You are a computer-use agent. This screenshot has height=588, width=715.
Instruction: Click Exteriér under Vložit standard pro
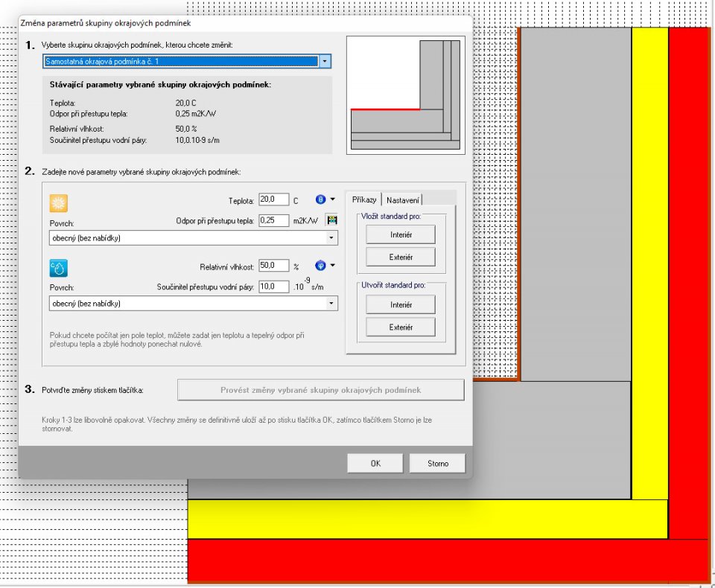click(401, 257)
